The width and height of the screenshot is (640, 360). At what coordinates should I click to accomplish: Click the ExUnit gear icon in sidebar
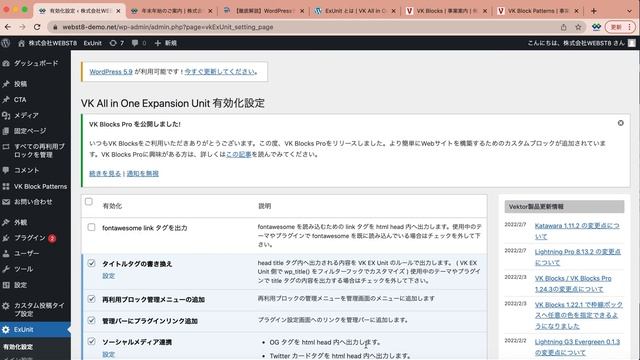[6, 329]
